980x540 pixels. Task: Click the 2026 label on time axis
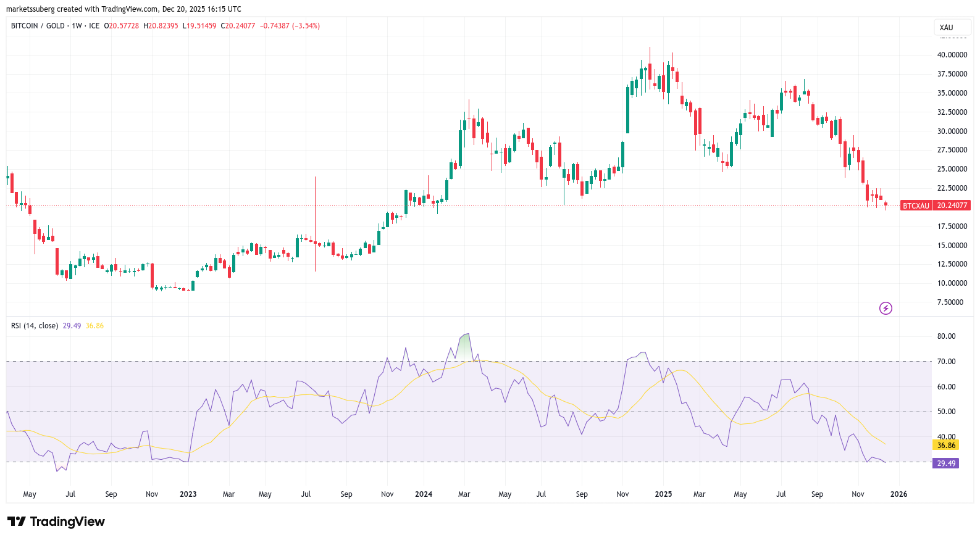[x=898, y=494]
